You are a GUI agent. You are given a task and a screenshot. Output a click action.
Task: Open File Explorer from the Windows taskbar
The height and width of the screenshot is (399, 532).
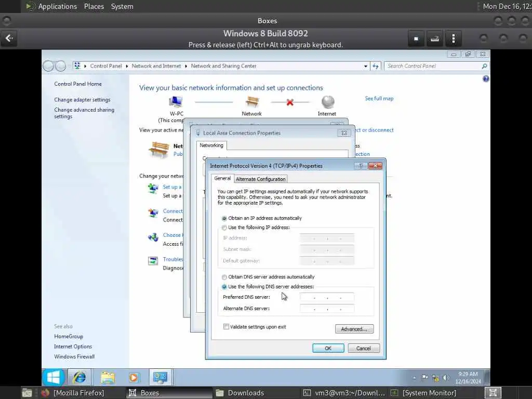pyautogui.click(x=108, y=377)
